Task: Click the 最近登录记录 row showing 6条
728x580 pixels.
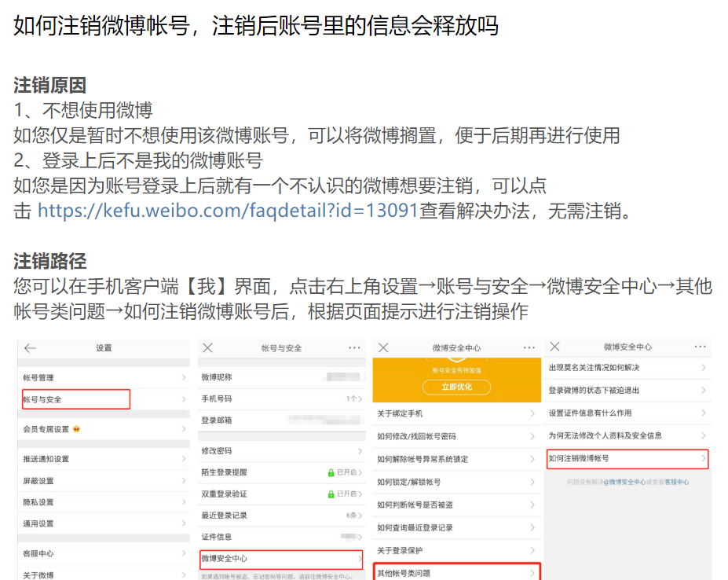Action: tap(281, 516)
